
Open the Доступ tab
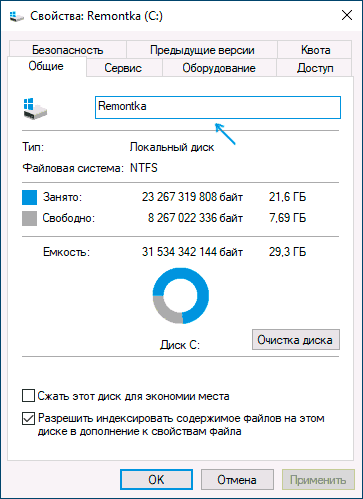(x=315, y=68)
